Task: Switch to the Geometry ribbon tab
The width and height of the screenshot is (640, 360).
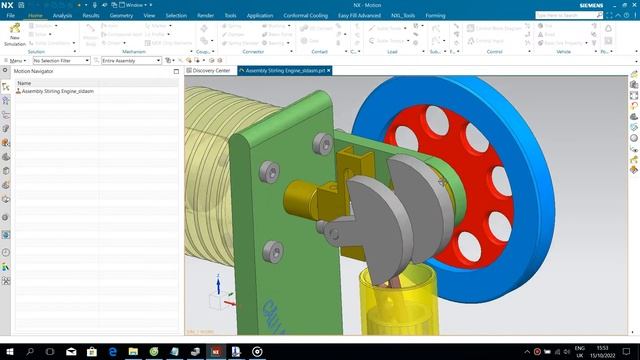Action: pos(121,16)
